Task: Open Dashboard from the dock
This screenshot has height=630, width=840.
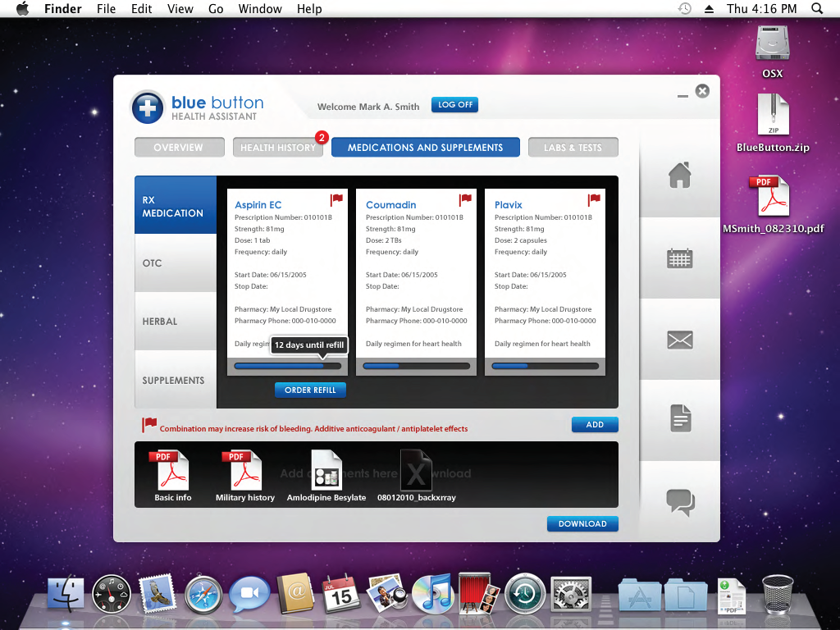Action: (x=112, y=594)
